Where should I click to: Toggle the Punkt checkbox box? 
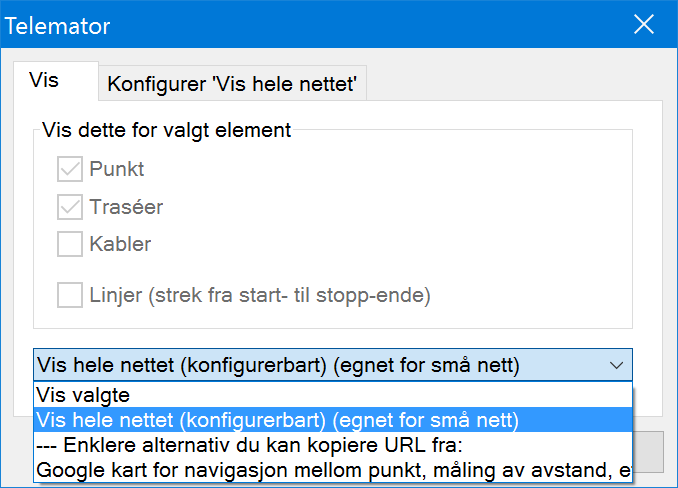click(70, 169)
